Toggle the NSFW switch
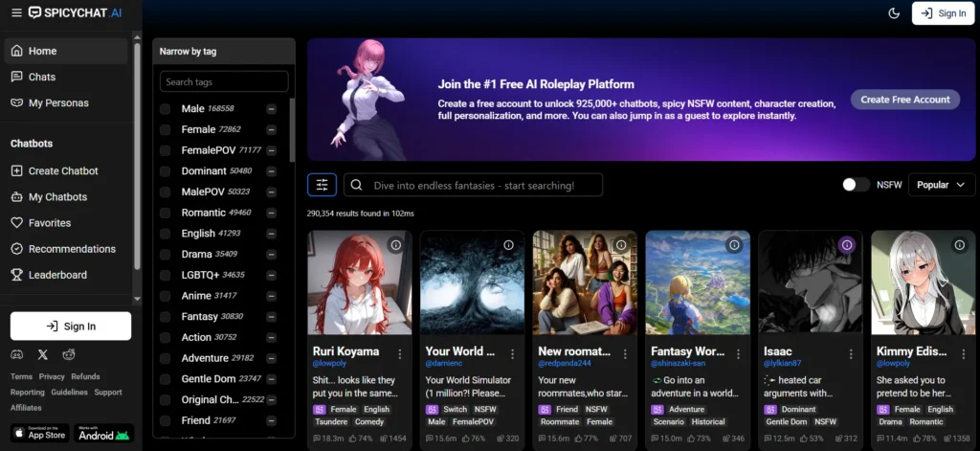Image resolution: width=980 pixels, height=451 pixels. 856,185
